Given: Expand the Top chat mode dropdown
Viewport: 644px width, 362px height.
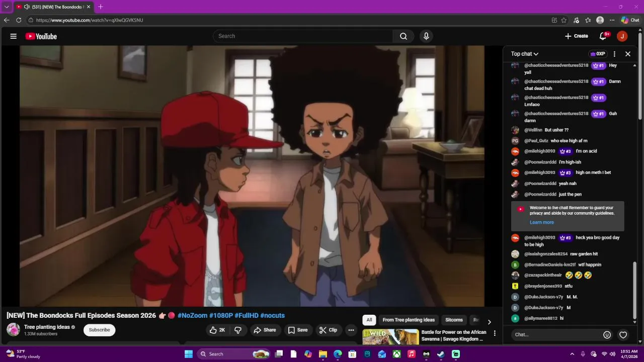Looking at the screenshot, I should point(525,54).
